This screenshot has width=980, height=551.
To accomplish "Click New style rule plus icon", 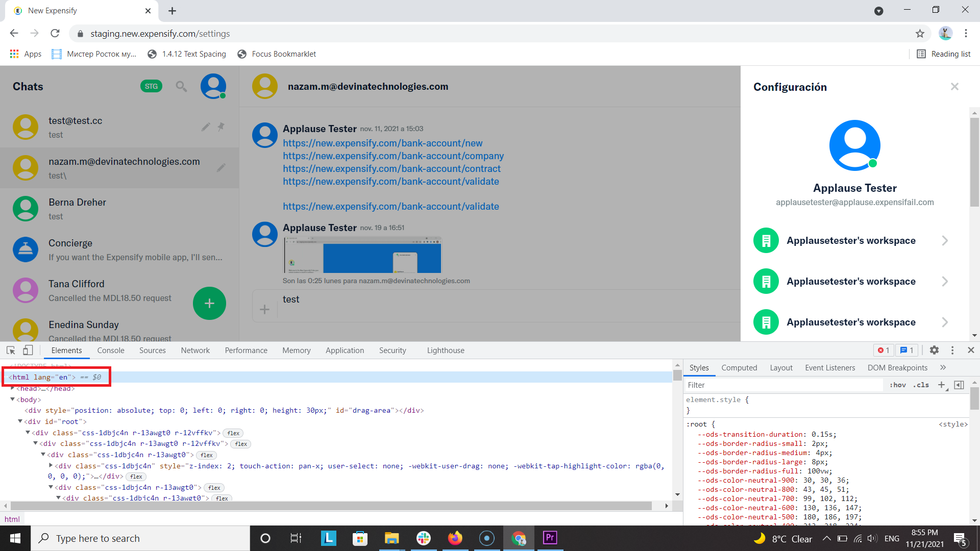I will click(942, 385).
